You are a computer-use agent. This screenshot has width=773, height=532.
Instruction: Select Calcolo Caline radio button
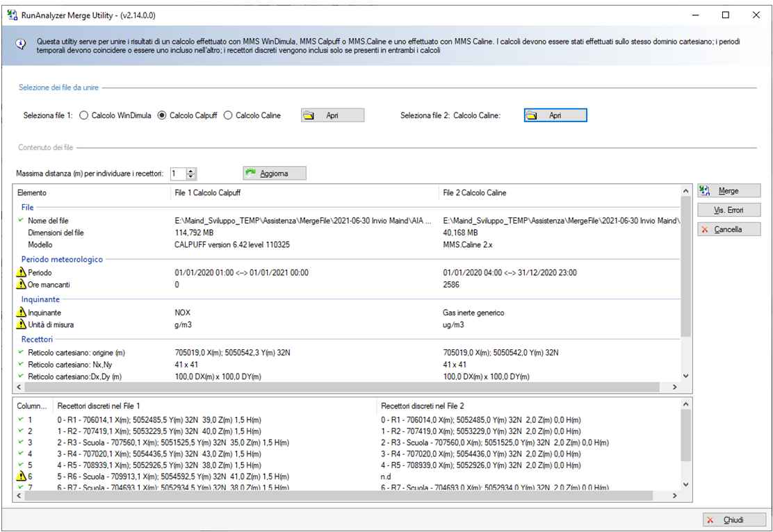pos(228,115)
